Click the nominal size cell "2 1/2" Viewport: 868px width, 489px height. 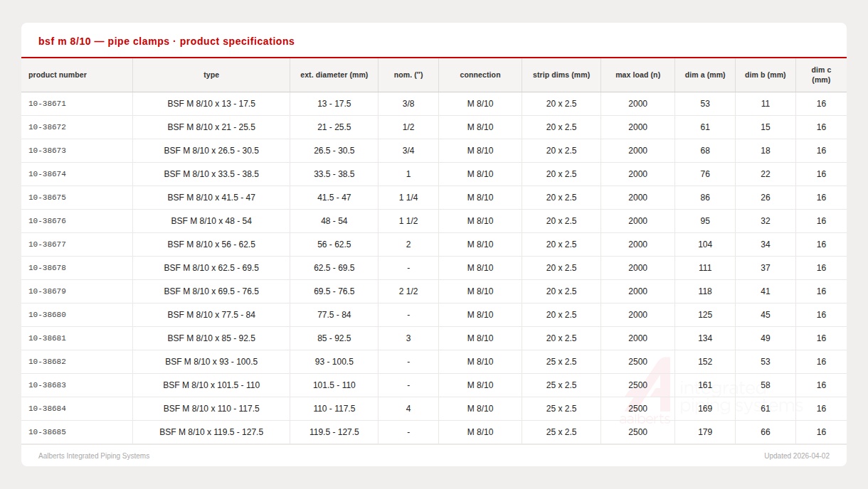(x=408, y=291)
